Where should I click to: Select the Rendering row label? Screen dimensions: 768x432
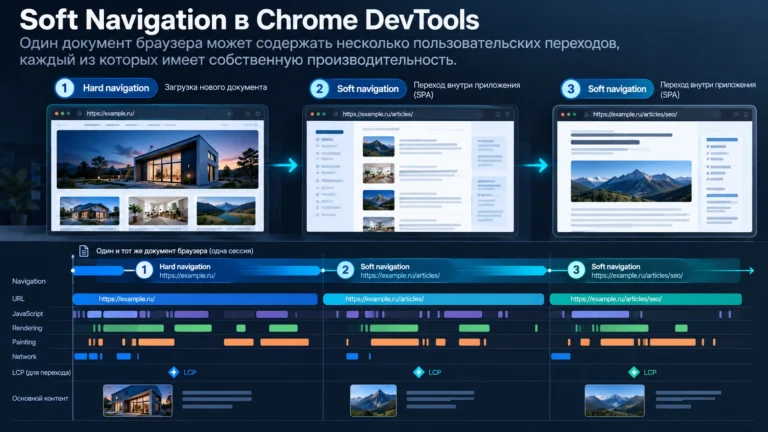click(x=27, y=328)
